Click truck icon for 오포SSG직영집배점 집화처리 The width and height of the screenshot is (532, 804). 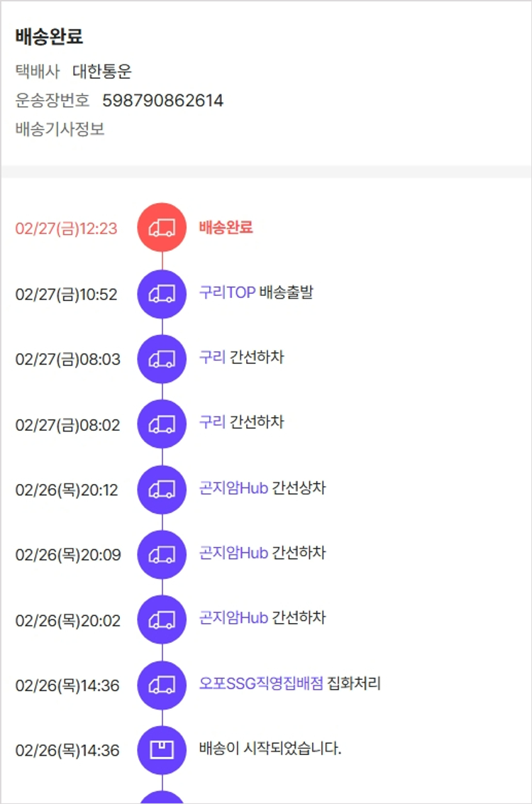click(x=162, y=685)
